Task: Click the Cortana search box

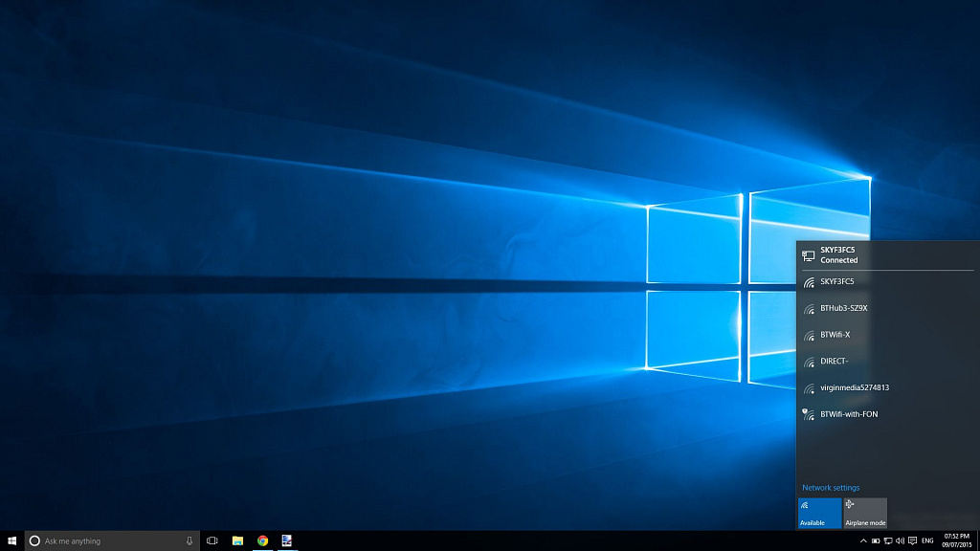Action: 112,541
